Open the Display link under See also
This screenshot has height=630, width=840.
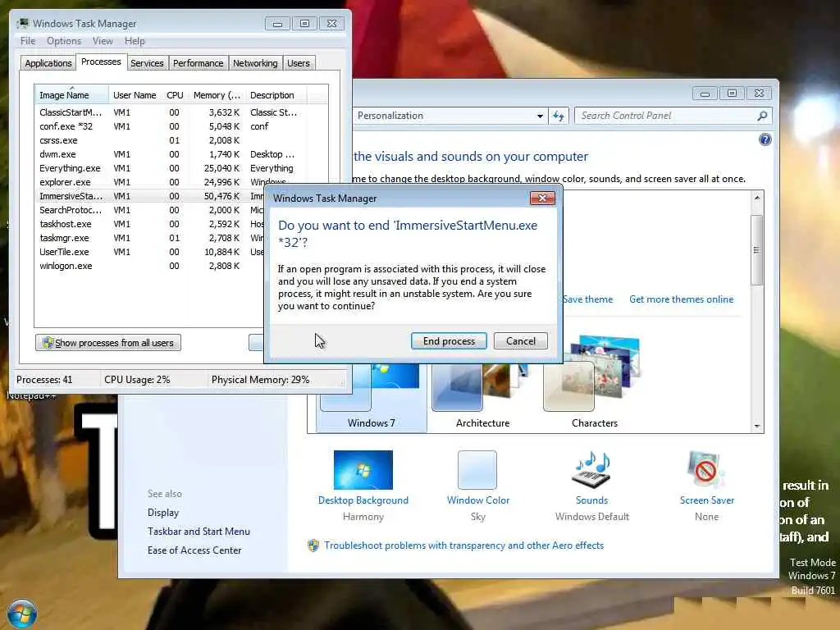tap(163, 513)
